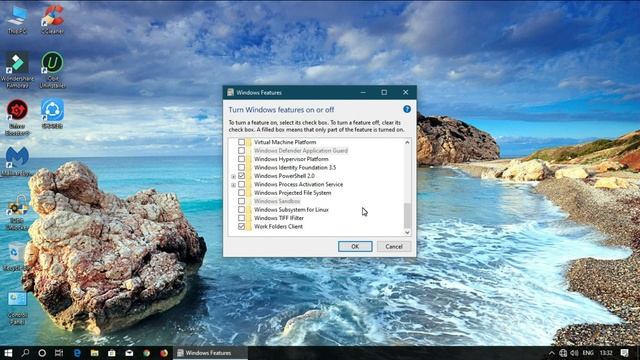Close the Windows Features dialog

click(x=405, y=92)
